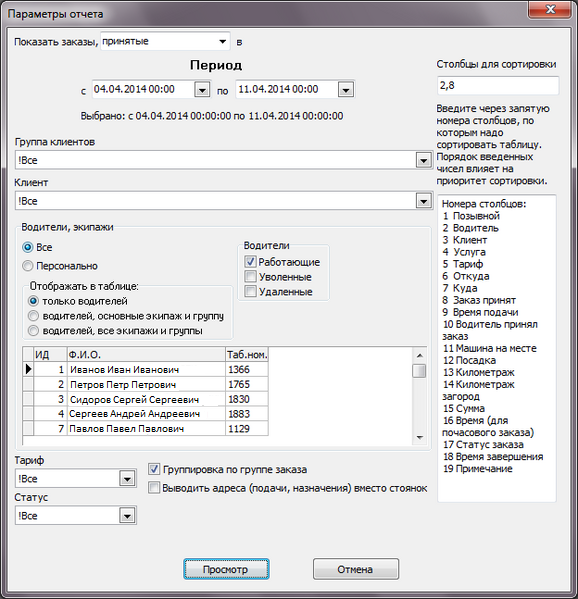Enable the Уволенные checkbox
This screenshot has height=599, width=578.
[x=250, y=277]
